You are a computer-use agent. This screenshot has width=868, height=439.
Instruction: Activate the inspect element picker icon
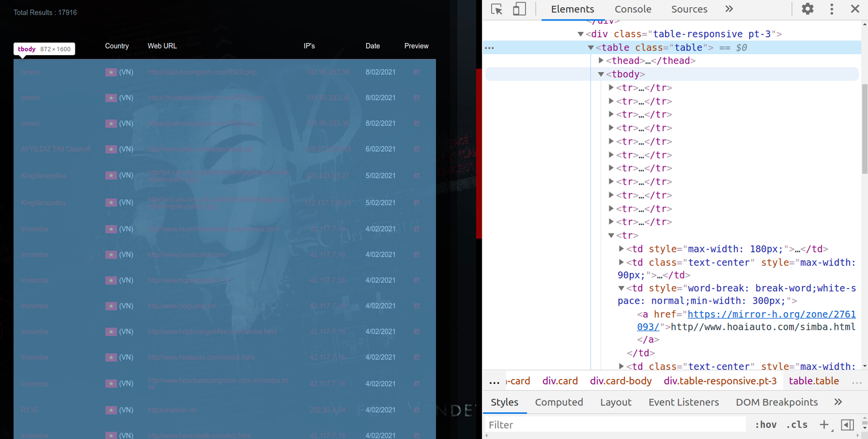[497, 9]
